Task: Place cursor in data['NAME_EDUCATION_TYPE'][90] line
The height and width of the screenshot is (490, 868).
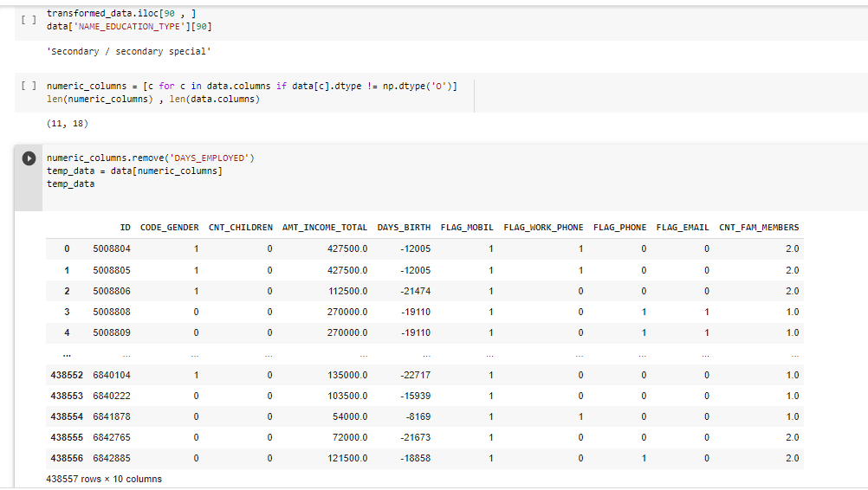Action: [129, 27]
